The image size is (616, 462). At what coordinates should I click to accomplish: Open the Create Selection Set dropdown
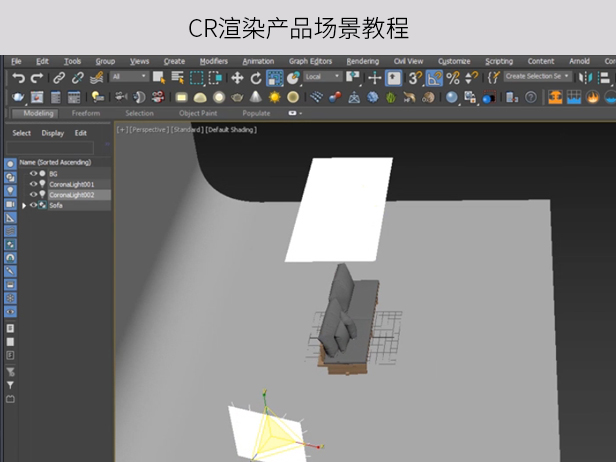537,77
